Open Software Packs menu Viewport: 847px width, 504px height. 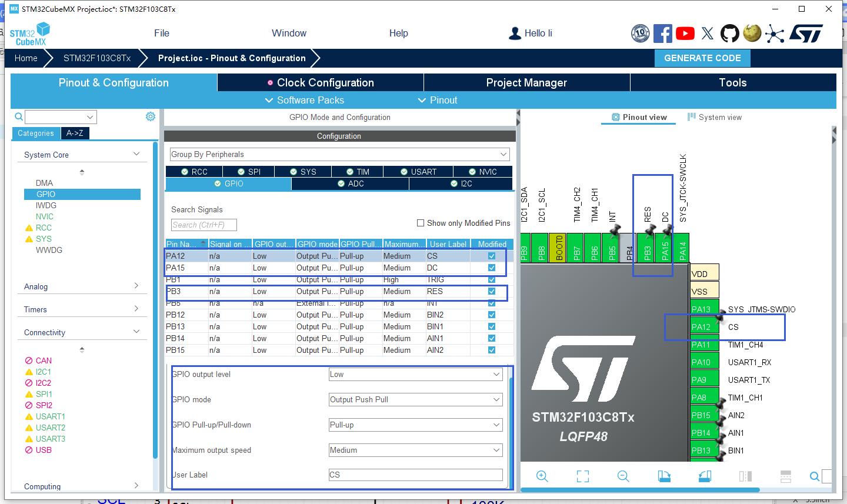305,100
